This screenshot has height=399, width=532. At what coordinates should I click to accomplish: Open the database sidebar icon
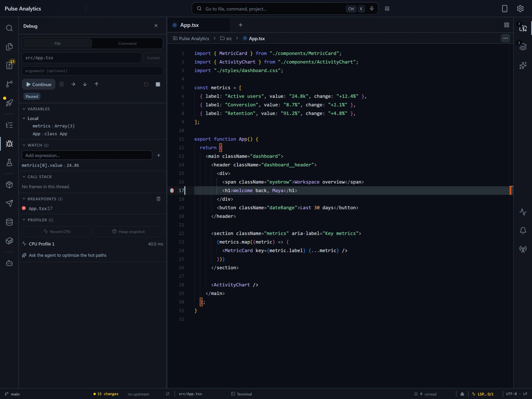pos(9,222)
